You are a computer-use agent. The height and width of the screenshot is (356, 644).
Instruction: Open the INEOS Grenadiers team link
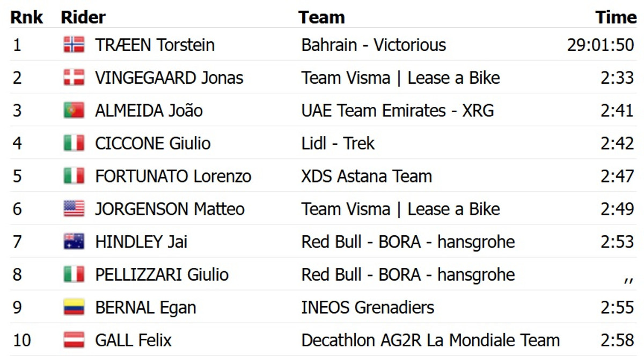coord(368,308)
